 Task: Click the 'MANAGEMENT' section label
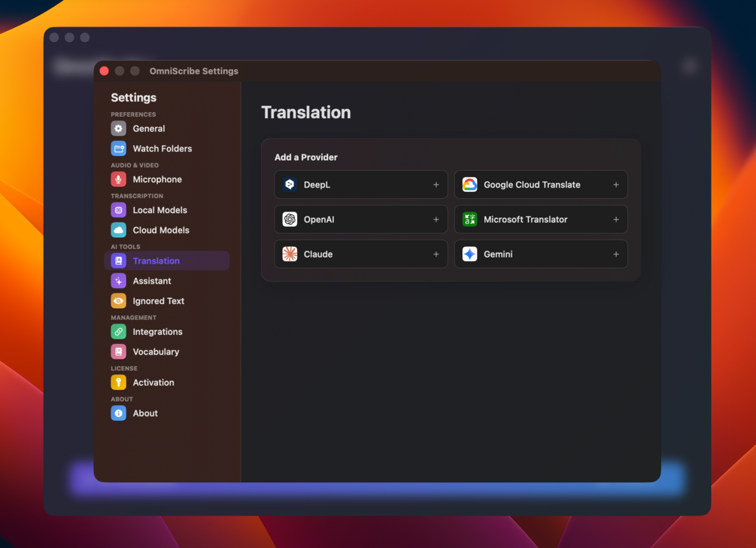134,318
